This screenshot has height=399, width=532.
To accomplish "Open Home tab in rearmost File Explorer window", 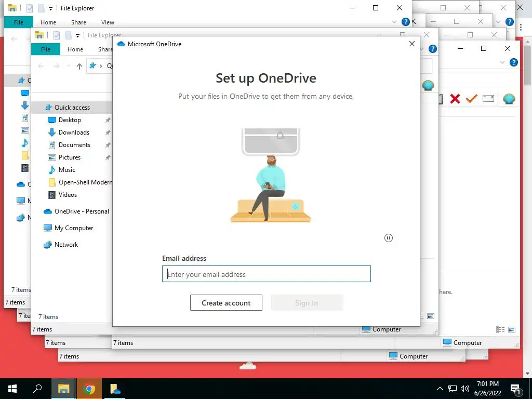I will click(48, 22).
